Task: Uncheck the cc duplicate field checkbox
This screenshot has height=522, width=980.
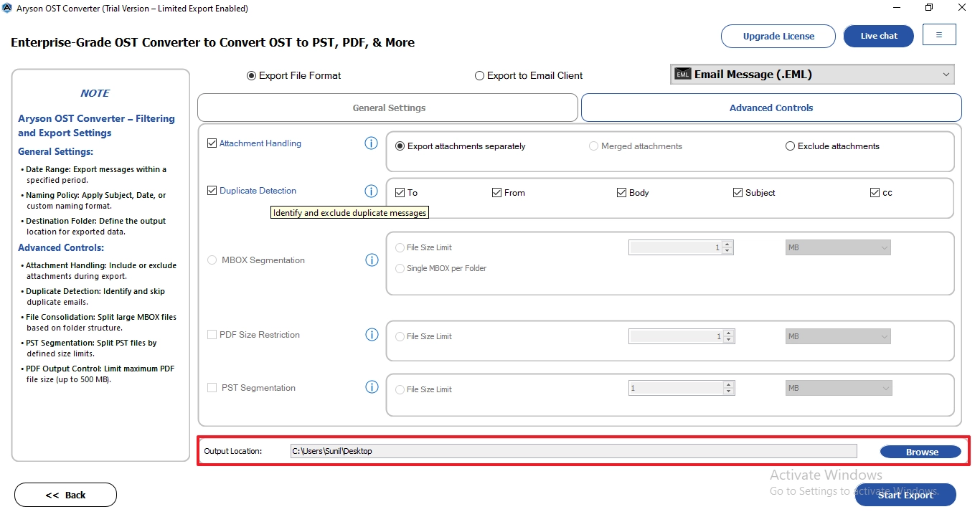Action: [x=875, y=193]
